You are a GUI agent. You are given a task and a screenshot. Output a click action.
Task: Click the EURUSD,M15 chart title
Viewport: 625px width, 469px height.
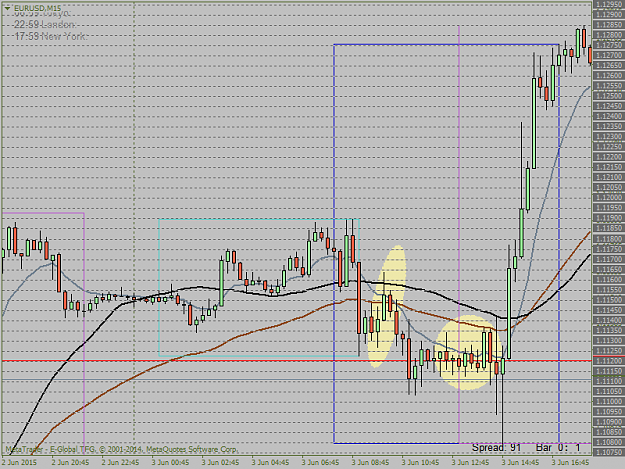coord(37,8)
